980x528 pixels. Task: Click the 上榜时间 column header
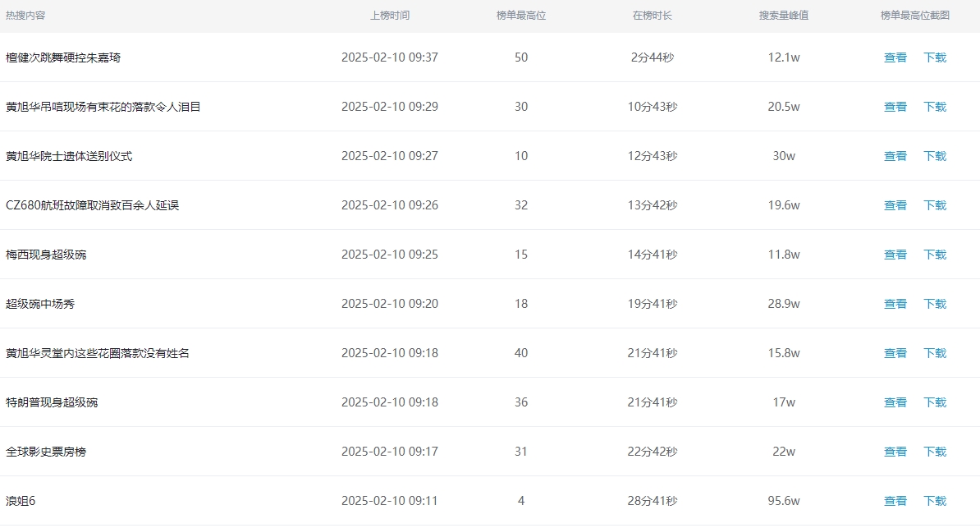tap(389, 16)
